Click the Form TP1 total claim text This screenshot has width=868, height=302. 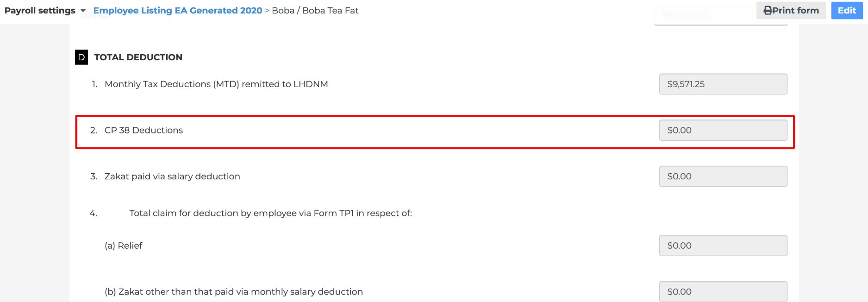270,213
